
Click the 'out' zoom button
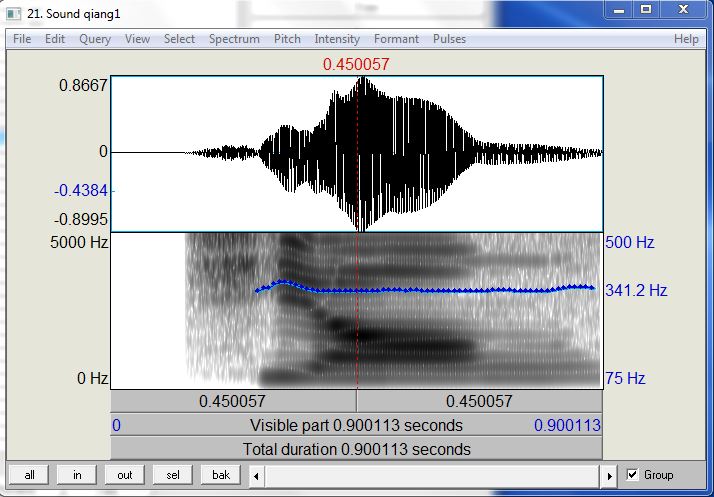tap(125, 475)
